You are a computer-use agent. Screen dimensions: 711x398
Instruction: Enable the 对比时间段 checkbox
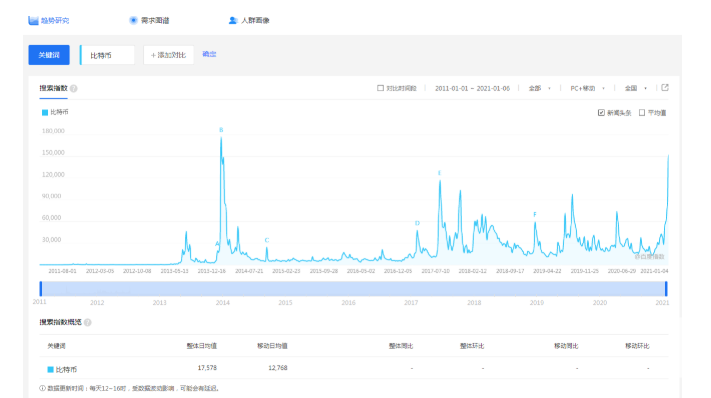(x=380, y=88)
